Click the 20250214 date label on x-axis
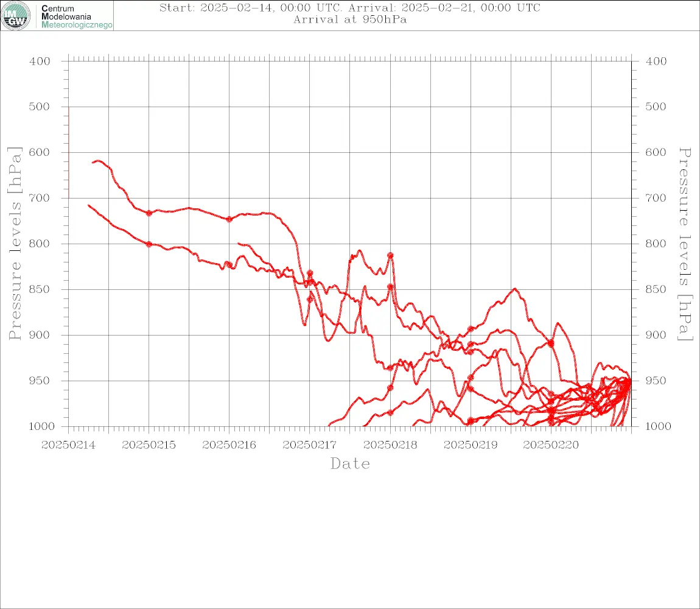 [68, 445]
